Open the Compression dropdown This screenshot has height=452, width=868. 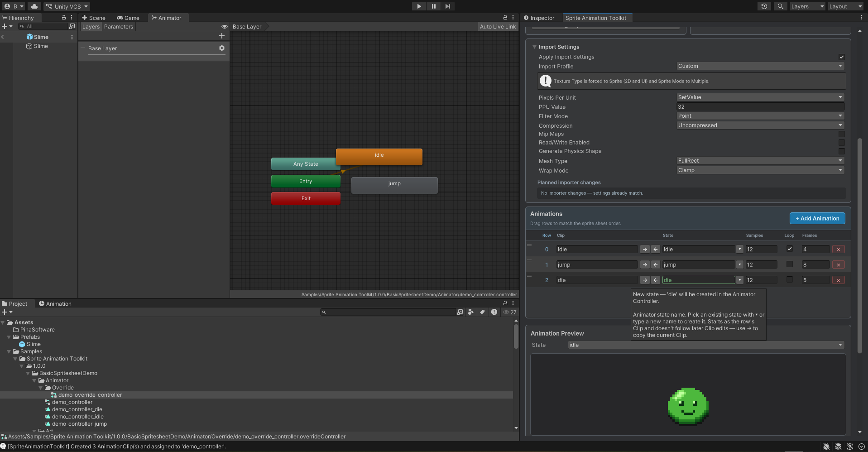pos(760,125)
